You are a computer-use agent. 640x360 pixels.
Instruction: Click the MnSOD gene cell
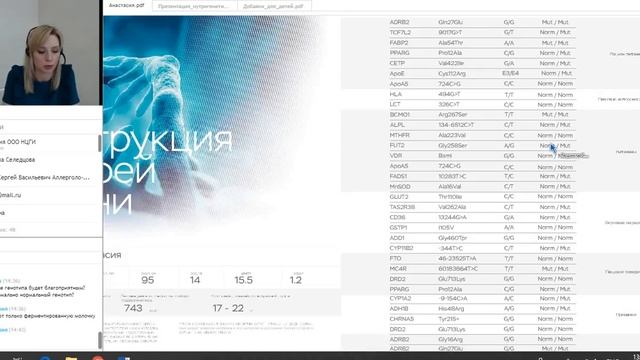point(400,187)
